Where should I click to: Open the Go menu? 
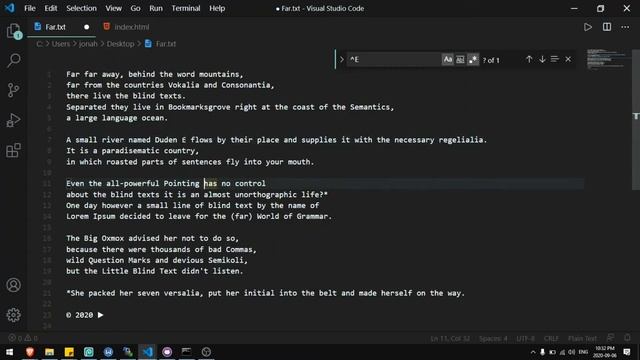[135, 8]
